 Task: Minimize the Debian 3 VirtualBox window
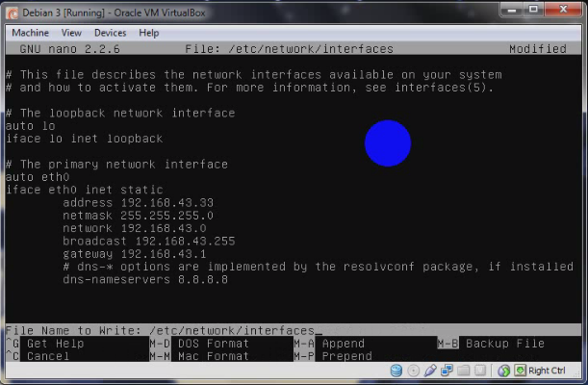pos(512,9)
